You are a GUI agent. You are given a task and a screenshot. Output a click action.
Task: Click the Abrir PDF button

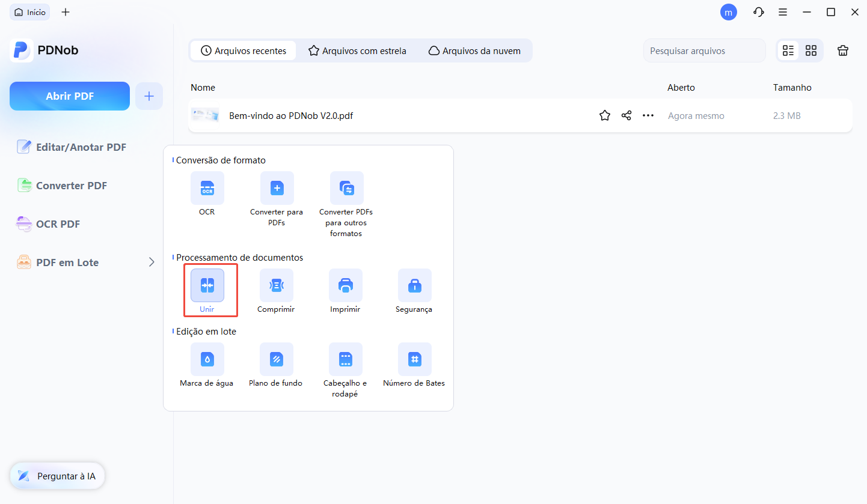point(70,96)
